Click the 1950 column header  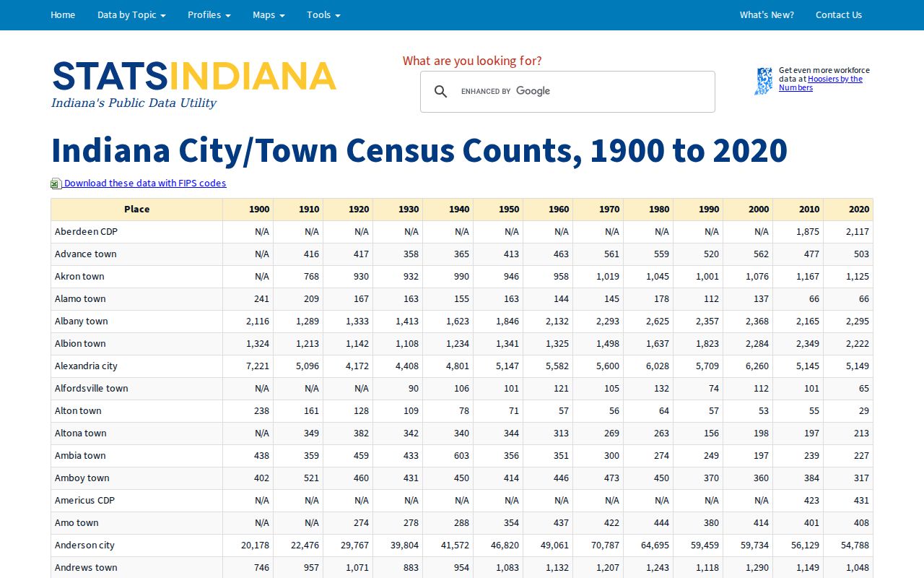point(498,210)
